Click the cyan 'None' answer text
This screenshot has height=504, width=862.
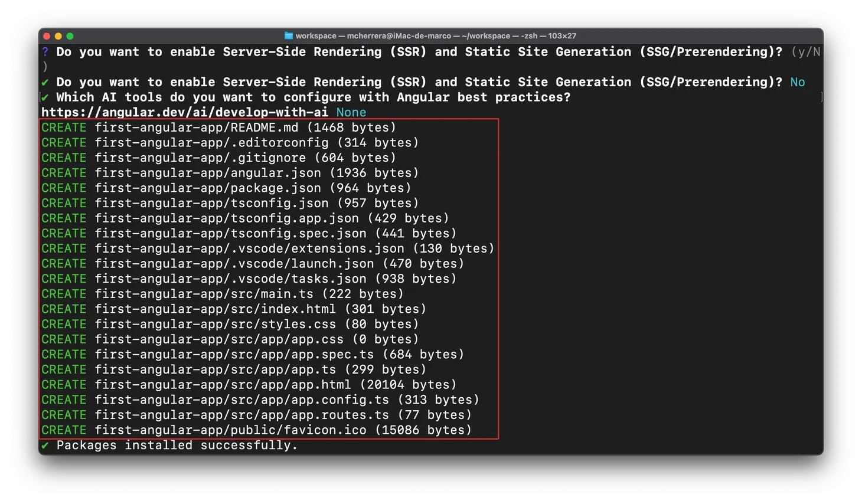pyautogui.click(x=351, y=112)
